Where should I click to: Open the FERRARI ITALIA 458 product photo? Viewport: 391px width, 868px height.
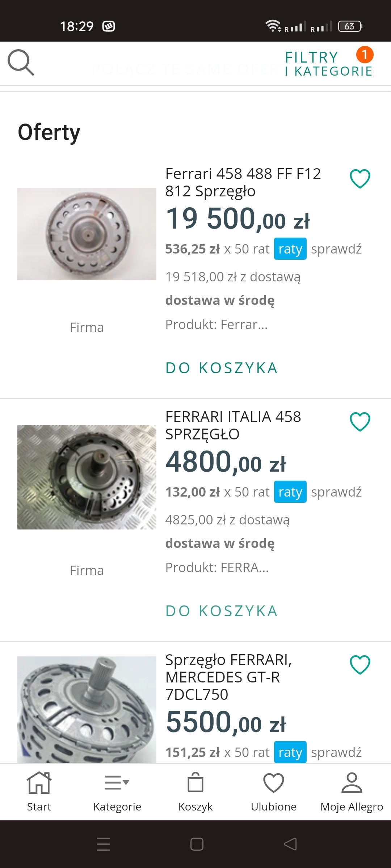pyautogui.click(x=87, y=477)
